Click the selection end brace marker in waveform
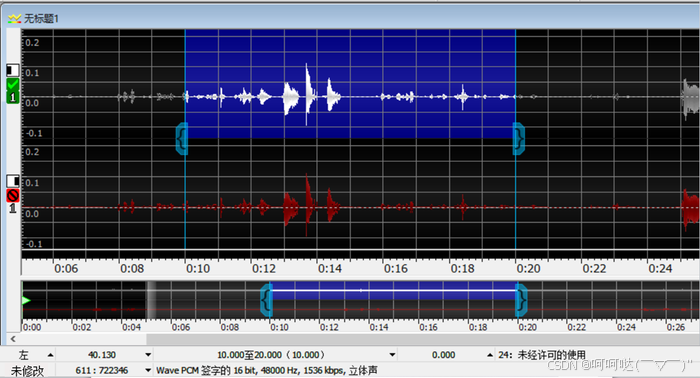Viewport: 700px width, 378px height. click(x=519, y=139)
